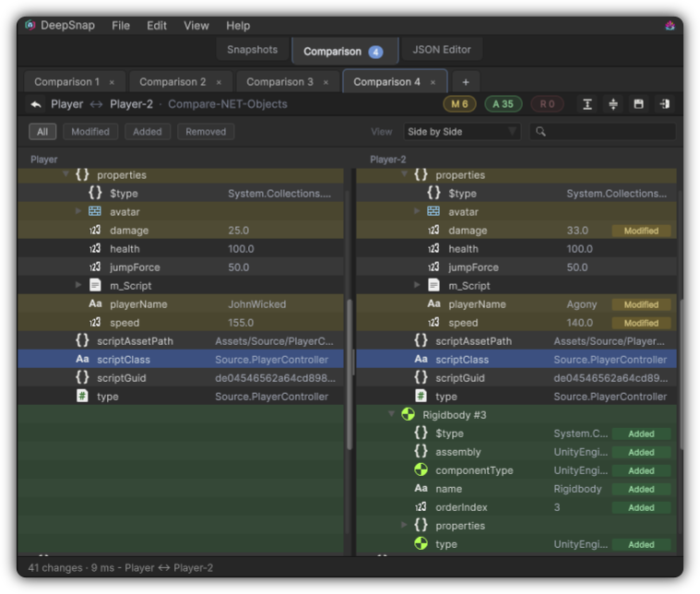Image resolution: width=700 pixels, height=594 pixels.
Task: Toggle the Added filter button
Action: 148,132
